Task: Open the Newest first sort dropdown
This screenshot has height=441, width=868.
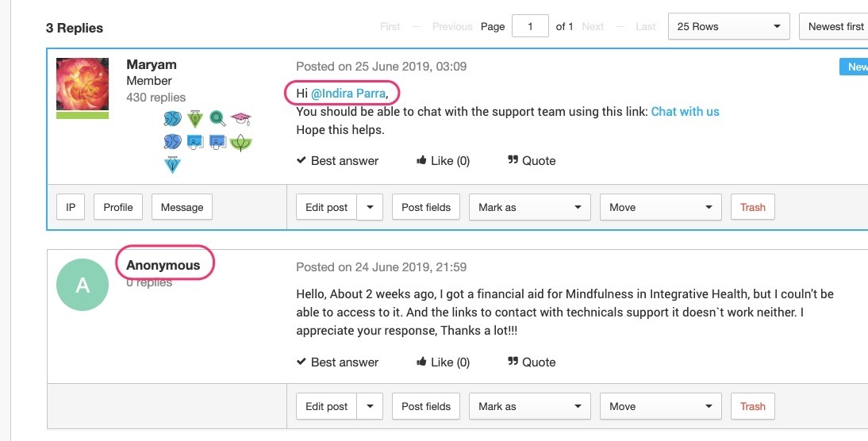Action: pos(834,26)
